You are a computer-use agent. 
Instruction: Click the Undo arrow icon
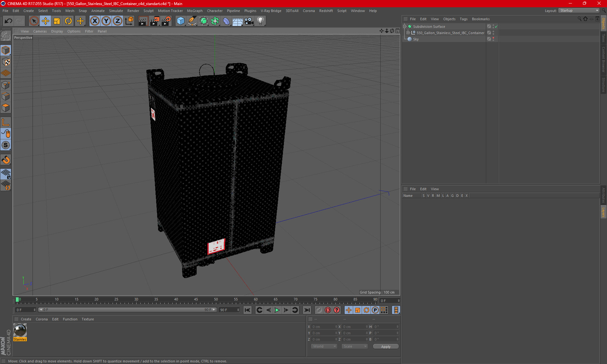[x=8, y=21]
